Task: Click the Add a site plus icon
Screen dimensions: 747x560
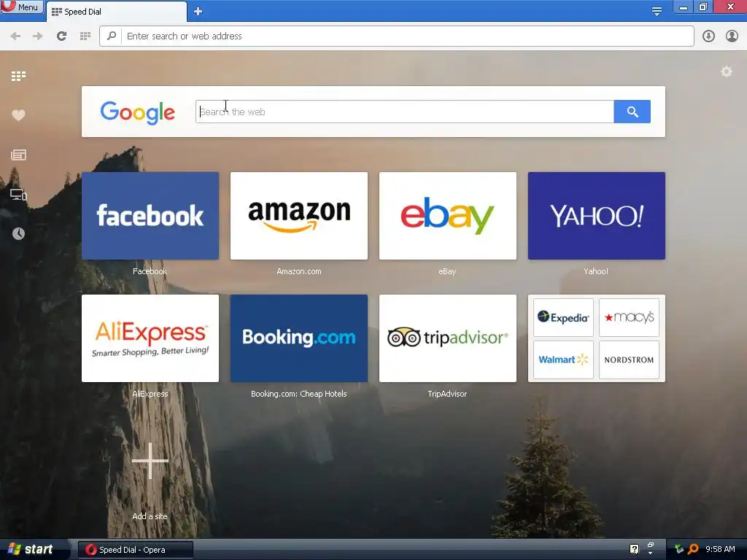Action: pyautogui.click(x=150, y=461)
